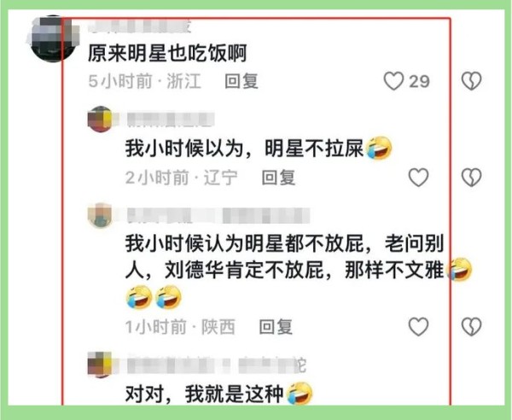Like the top comment with 29 likes

(x=393, y=81)
